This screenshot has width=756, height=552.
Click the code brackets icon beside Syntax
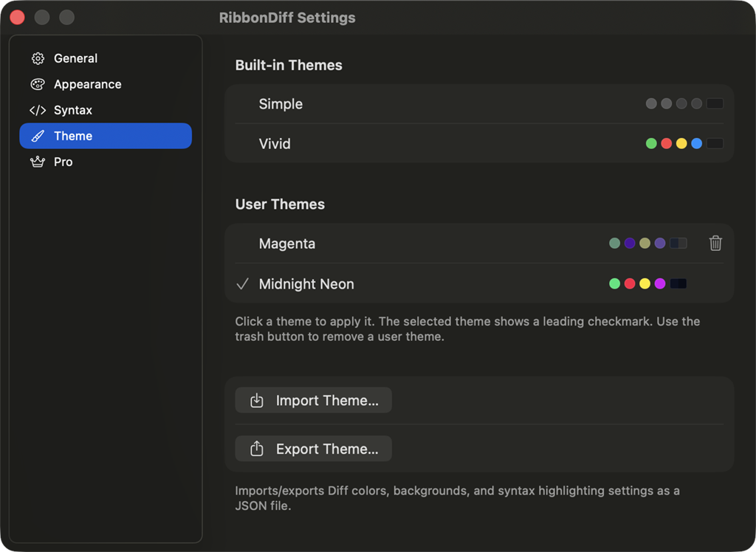tap(37, 110)
